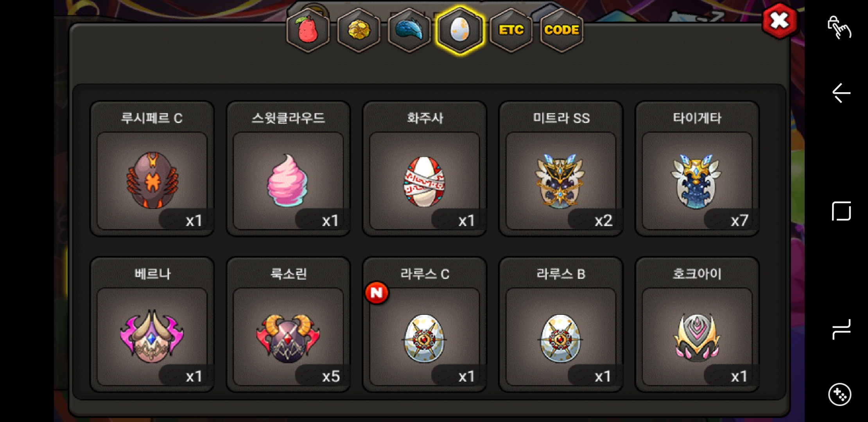Open the blue dragon scale tab
The image size is (868, 422).
pyautogui.click(x=409, y=30)
